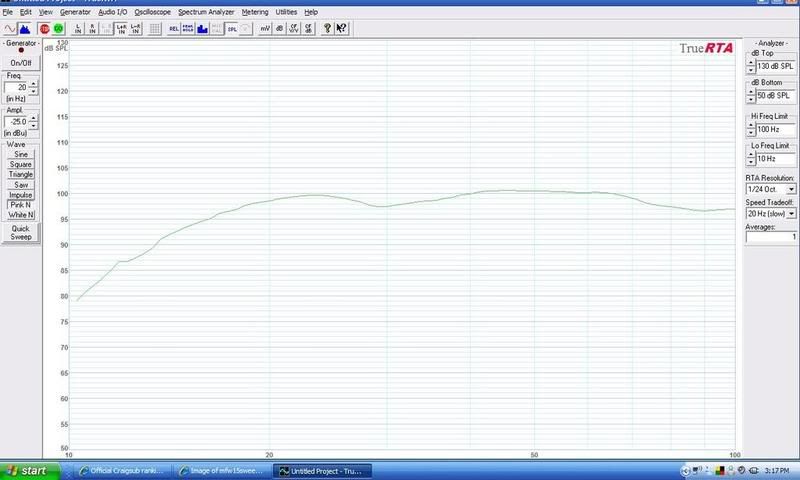The width and height of the screenshot is (800, 480).
Task: Select the Impulse wave option
Action: point(21,195)
